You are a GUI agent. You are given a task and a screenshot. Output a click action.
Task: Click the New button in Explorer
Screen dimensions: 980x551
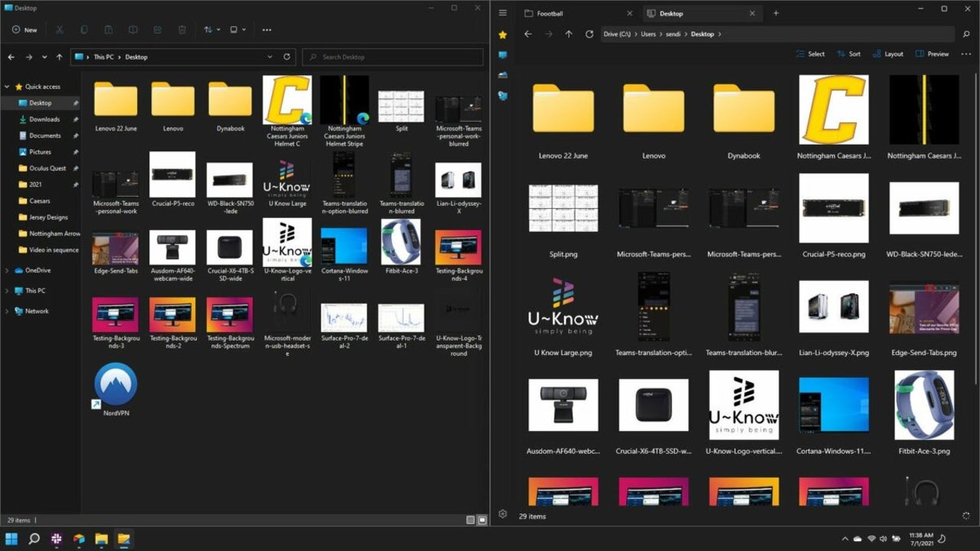(25, 30)
